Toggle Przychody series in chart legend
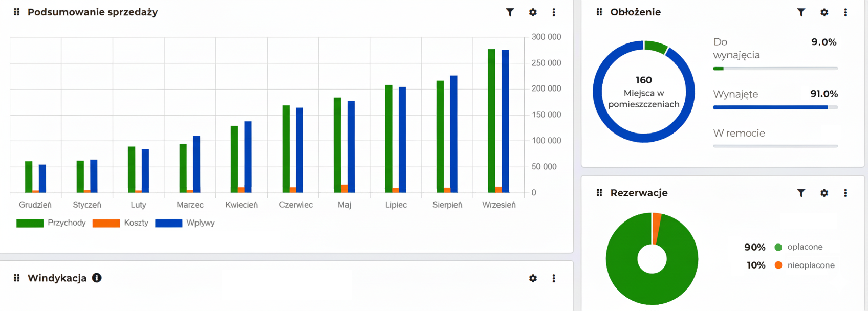This screenshot has height=311, width=868. (x=51, y=223)
